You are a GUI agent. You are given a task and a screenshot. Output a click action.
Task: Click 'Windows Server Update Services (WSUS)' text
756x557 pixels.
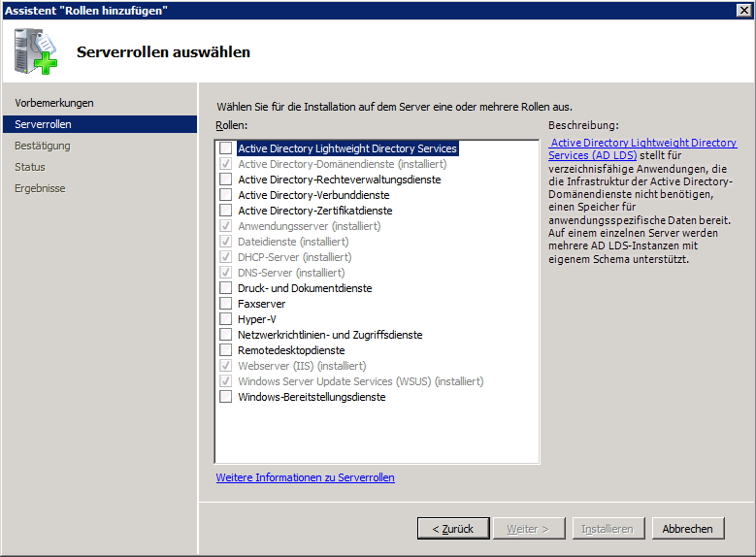[335, 381]
